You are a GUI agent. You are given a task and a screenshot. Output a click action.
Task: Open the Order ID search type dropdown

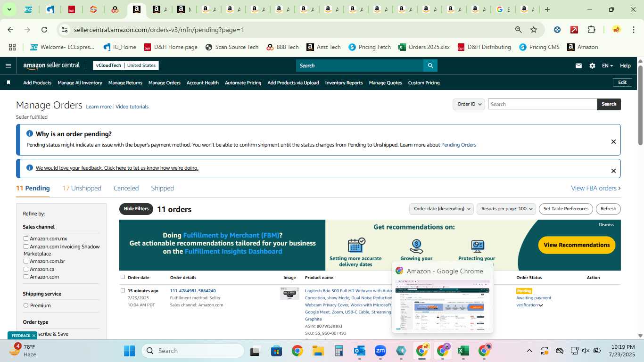pyautogui.click(x=469, y=104)
